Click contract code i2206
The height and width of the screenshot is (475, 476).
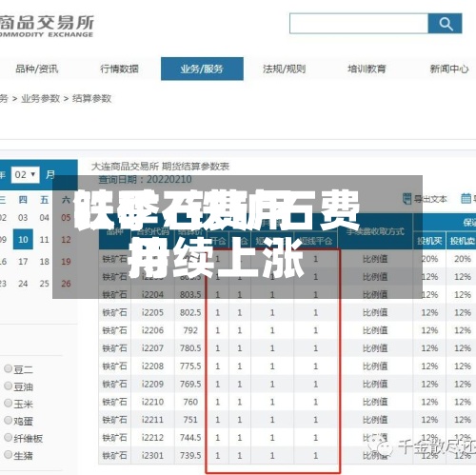(x=152, y=330)
